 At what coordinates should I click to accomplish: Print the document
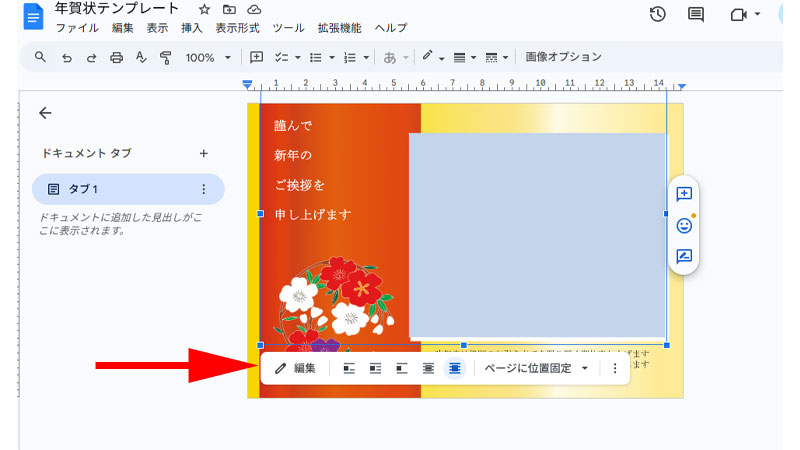point(116,58)
